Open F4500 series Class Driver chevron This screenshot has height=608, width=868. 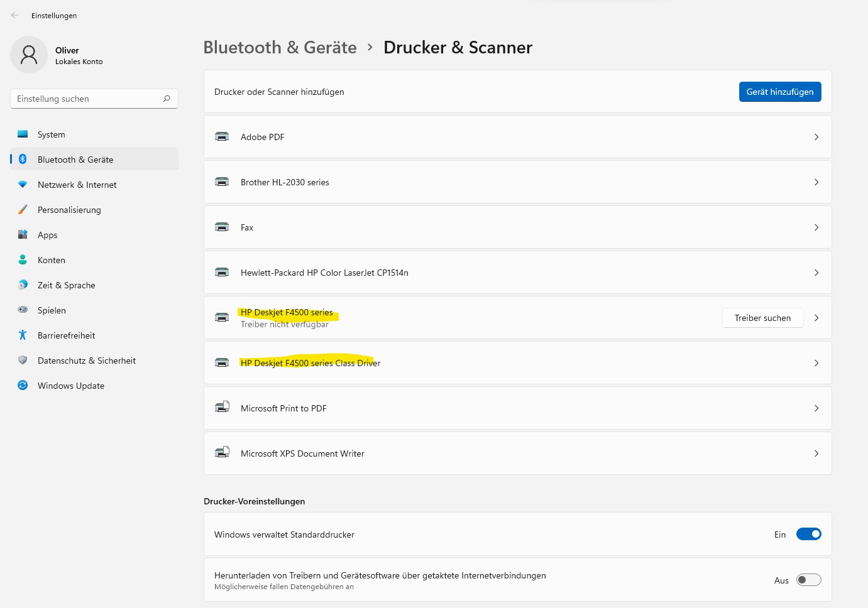pos(816,363)
